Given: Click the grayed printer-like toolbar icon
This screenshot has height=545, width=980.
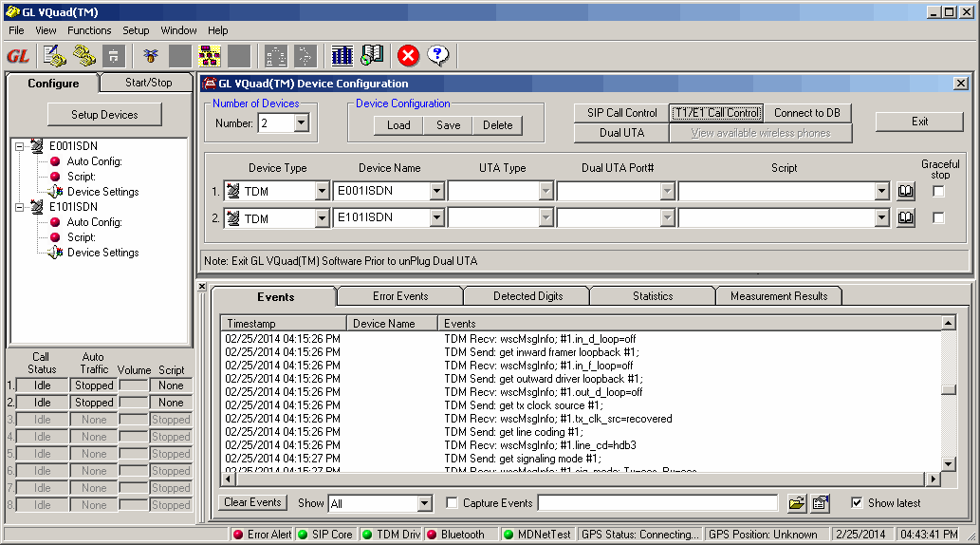Looking at the screenshot, I should click(113, 56).
